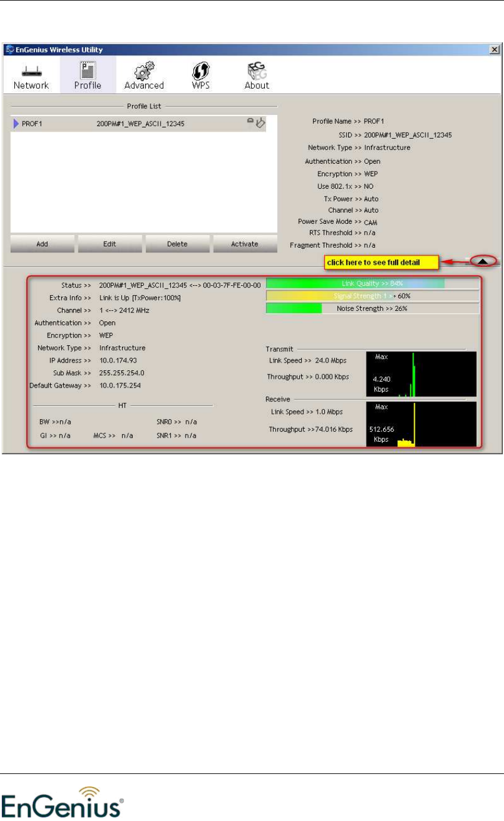Click the Add profile button
504x821 pixels.
42,244
